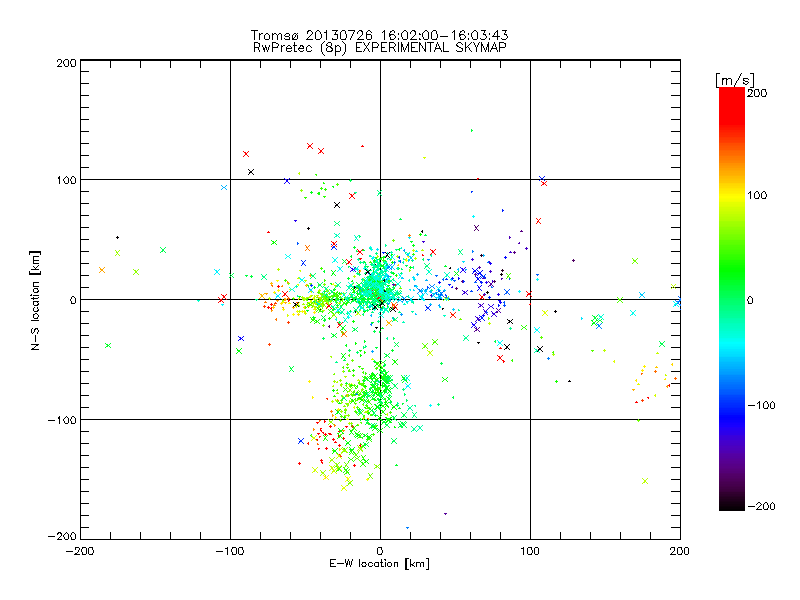
Task: Click the y-axis tick label "−200"
Action: click(62, 537)
